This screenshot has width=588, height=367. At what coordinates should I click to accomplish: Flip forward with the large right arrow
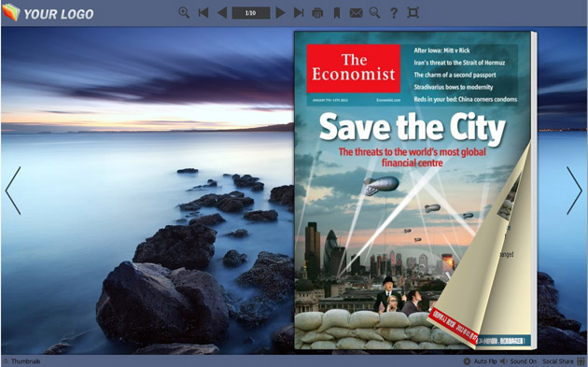pos(574,191)
